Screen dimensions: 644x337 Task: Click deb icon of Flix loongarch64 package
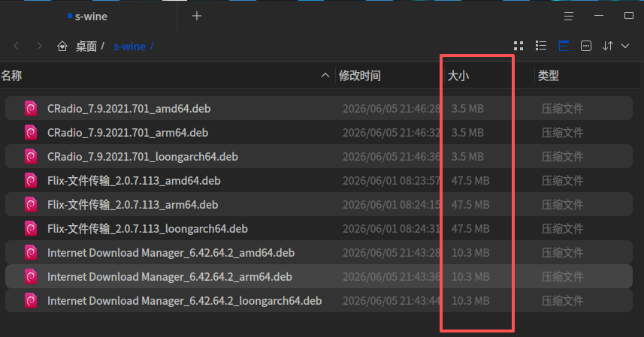point(31,229)
